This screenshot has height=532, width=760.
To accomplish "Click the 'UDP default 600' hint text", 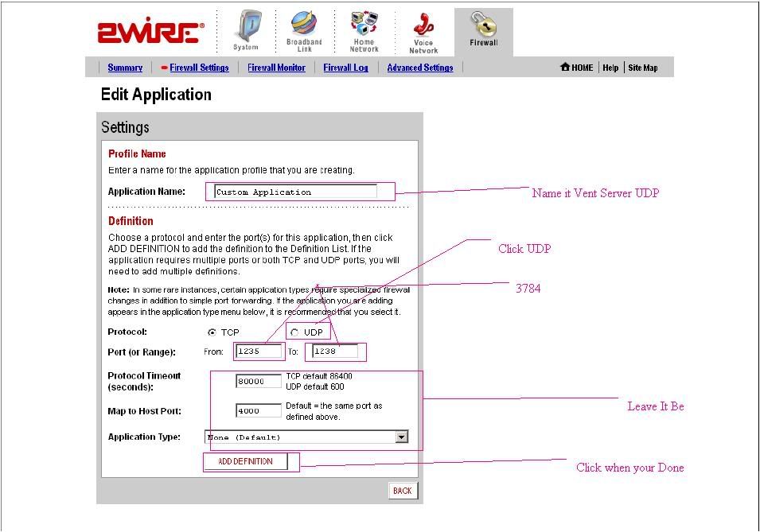I will (315, 386).
